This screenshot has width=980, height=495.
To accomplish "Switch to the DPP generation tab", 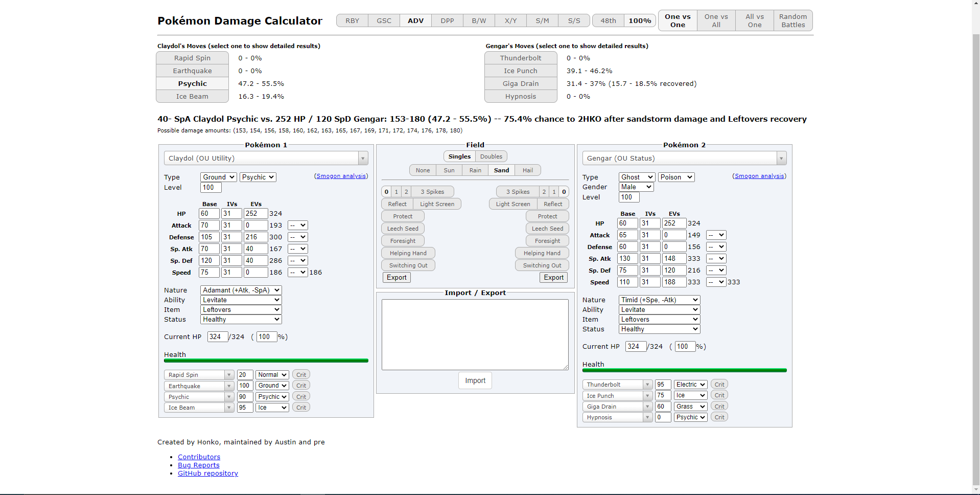I will (447, 21).
